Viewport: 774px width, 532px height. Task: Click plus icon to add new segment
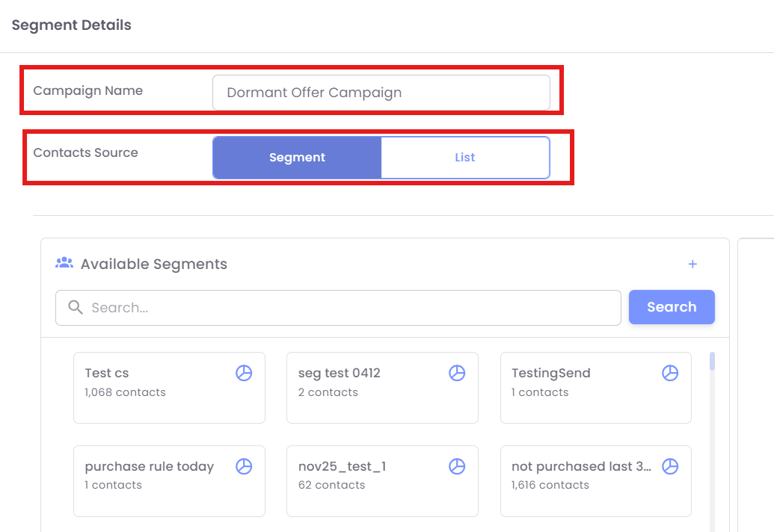692,264
